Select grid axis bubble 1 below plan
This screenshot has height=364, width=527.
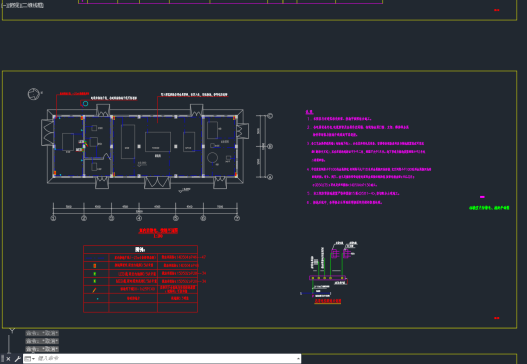[x=53, y=218]
